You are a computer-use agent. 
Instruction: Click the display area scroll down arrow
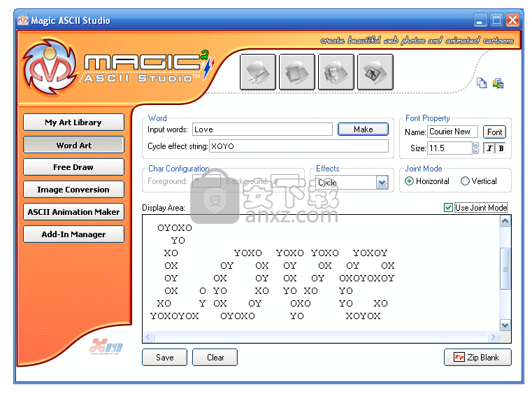(x=505, y=325)
